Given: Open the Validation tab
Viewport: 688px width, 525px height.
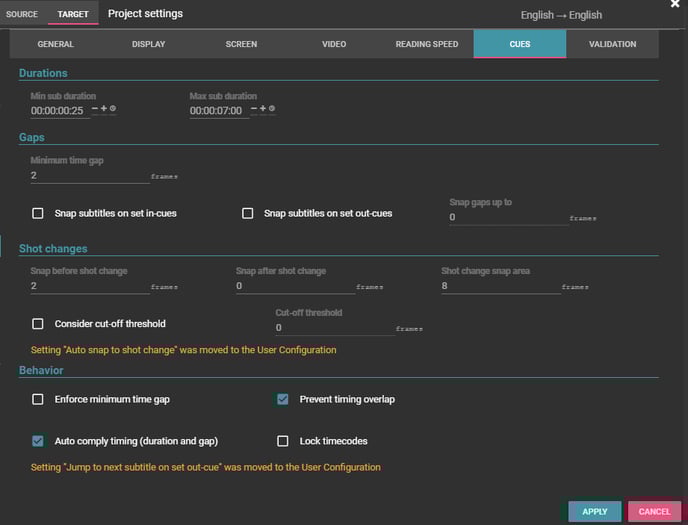Looking at the screenshot, I should coord(612,44).
